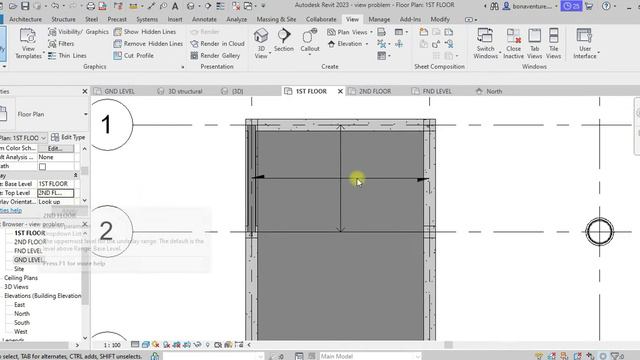The height and width of the screenshot is (360, 640).
Task: Open the Main Model design options dropdown
Action: (370, 356)
